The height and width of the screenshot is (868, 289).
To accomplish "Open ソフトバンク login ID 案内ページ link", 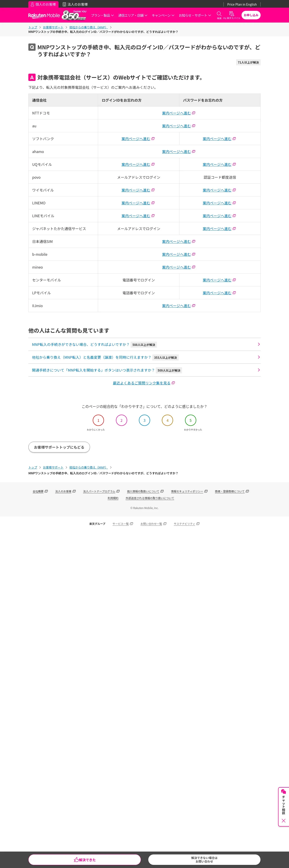I will [138, 139].
